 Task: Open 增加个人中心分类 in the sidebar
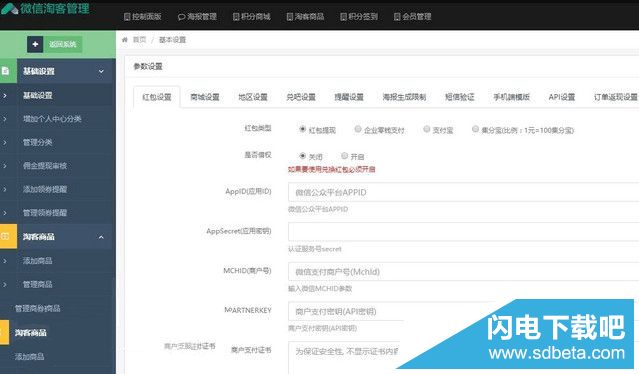coord(52,119)
